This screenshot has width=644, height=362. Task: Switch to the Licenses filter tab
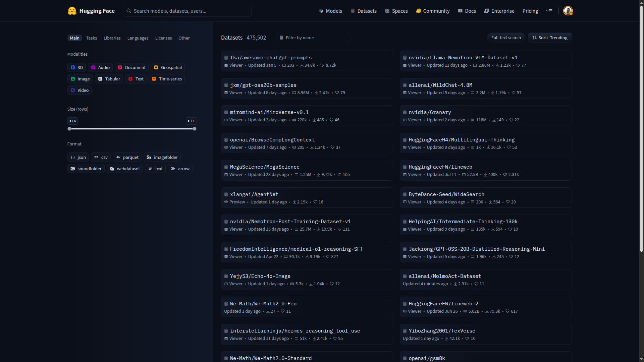tap(163, 38)
